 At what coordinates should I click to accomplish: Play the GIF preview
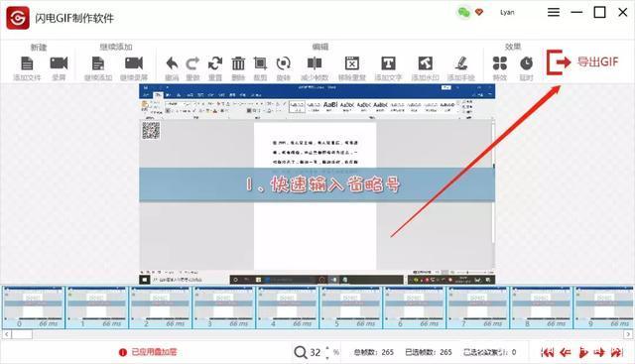[x=582, y=352]
